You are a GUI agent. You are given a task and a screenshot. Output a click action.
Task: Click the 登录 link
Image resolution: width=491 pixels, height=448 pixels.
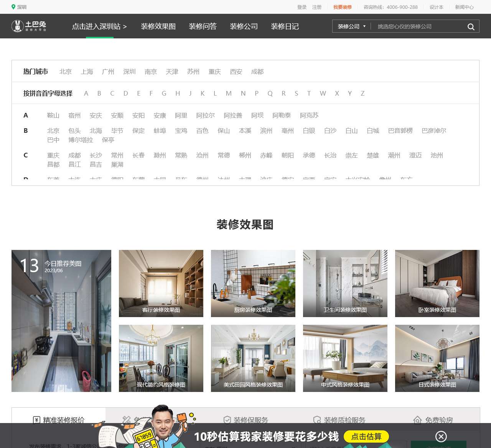point(302,7)
